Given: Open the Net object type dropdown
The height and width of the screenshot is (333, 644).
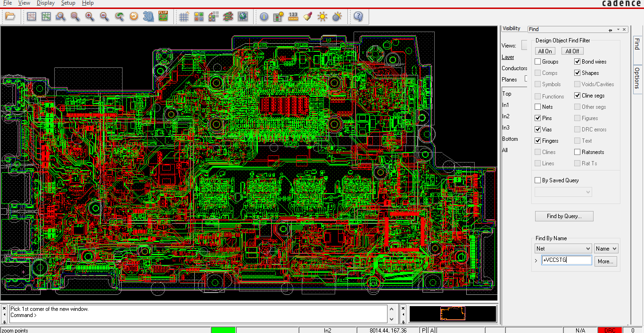Looking at the screenshot, I should (563, 249).
